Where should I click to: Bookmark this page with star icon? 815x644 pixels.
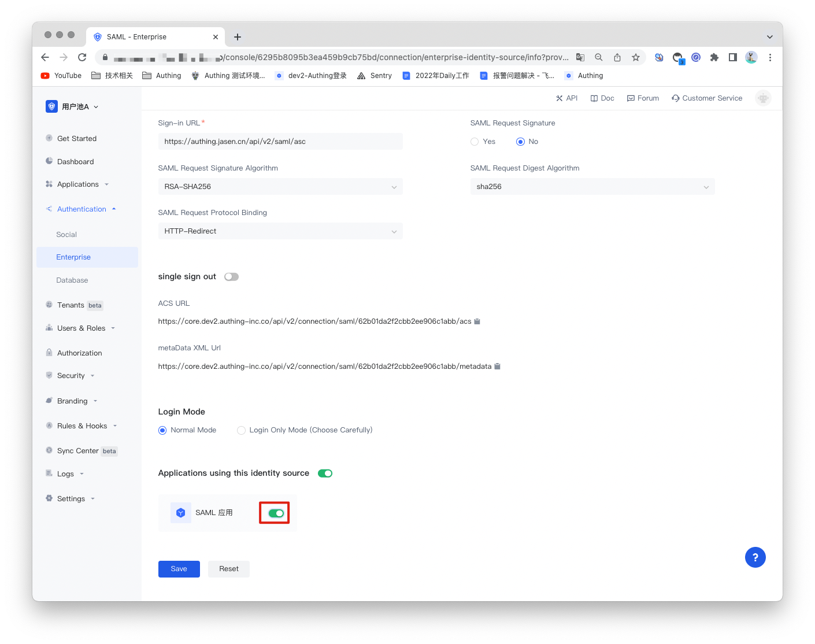(x=635, y=57)
